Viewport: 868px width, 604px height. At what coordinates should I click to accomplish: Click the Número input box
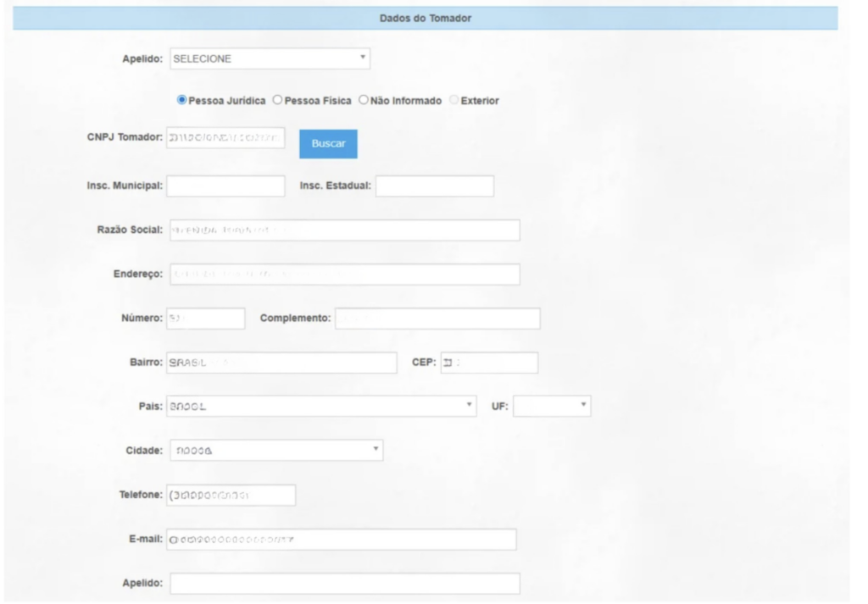(x=205, y=319)
